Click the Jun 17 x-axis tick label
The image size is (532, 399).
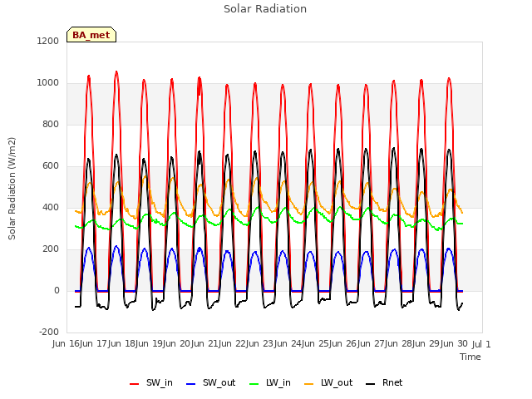point(93,344)
